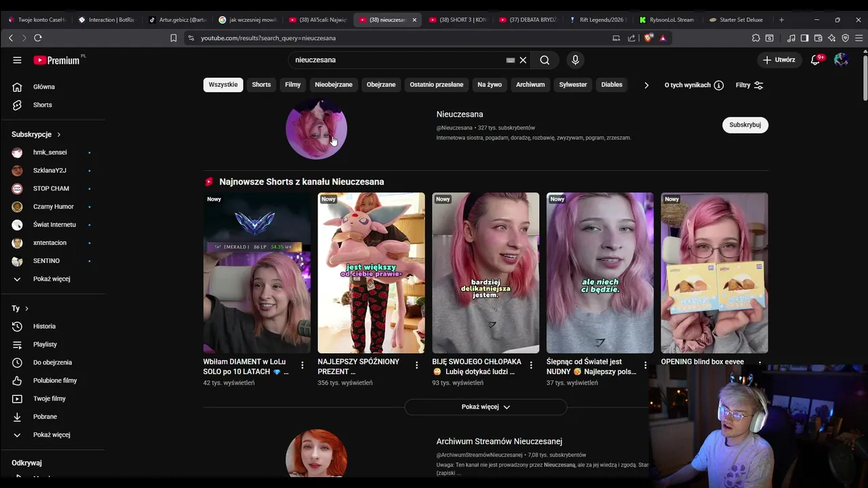The image size is (868, 488).
Task: Play the Wbiłam DIAMENT w LoLu short
Action: coord(257,273)
